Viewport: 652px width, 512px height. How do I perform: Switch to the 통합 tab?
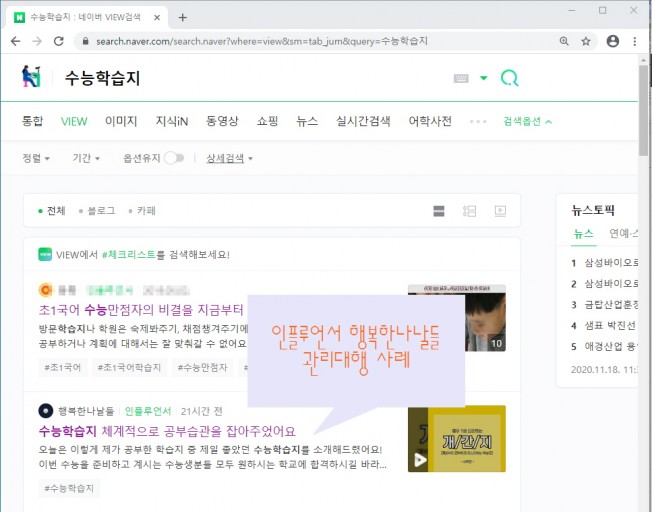(32, 121)
